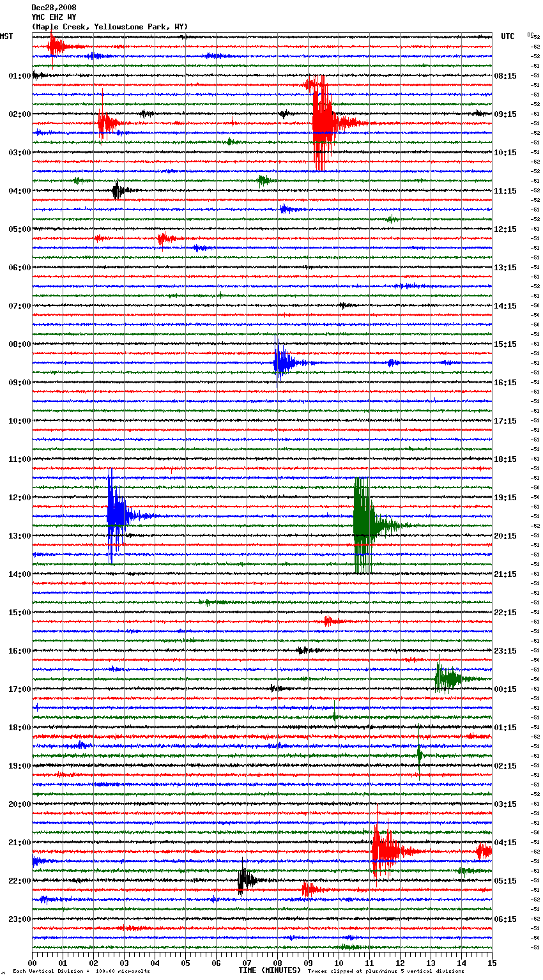Select the 09:00 MST row label
The width and height of the screenshot is (543, 980).
coord(19,383)
